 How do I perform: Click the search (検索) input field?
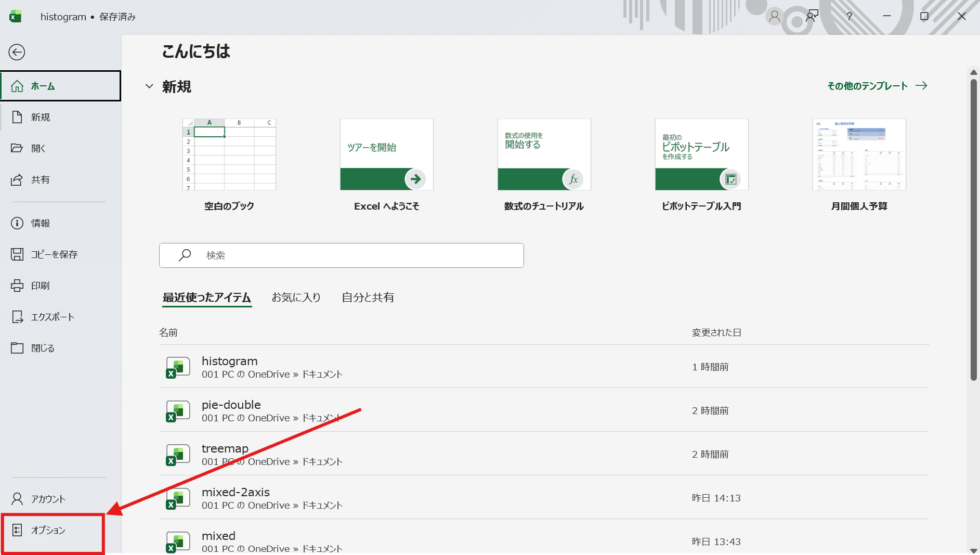341,255
